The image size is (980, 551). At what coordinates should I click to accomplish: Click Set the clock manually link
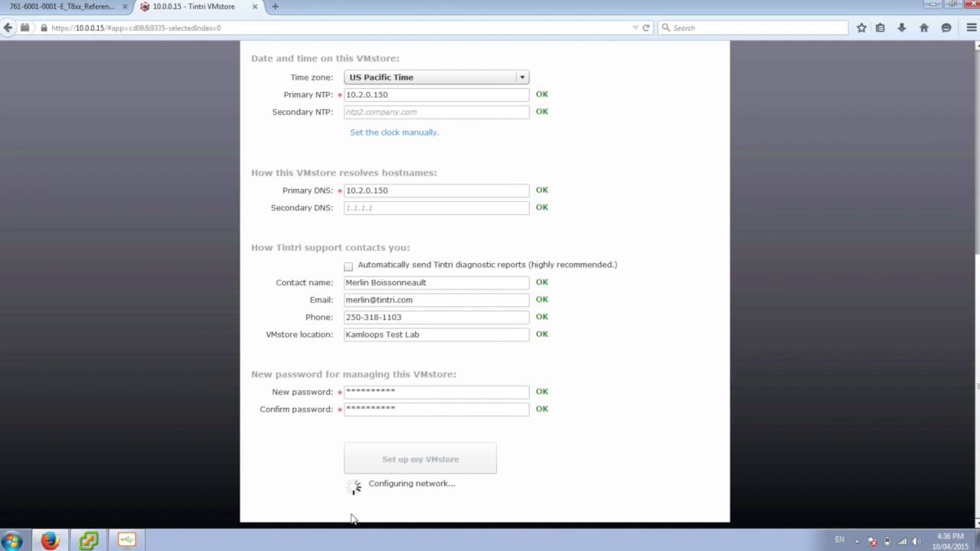[394, 132]
